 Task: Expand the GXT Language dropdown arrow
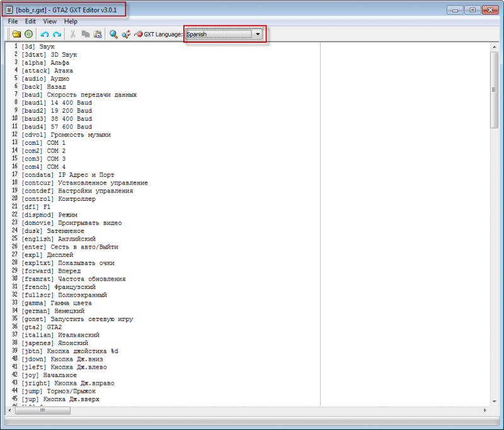tap(258, 34)
